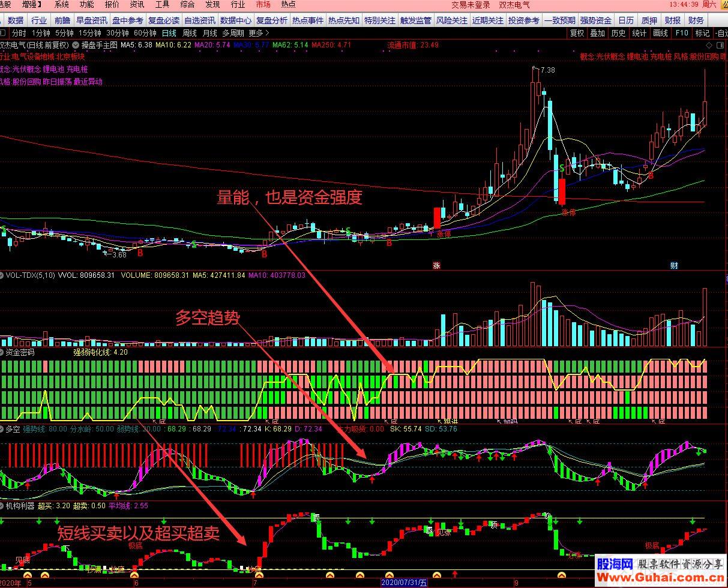
Task: Click the 一致预期 toolbar button
Action: coord(560,20)
